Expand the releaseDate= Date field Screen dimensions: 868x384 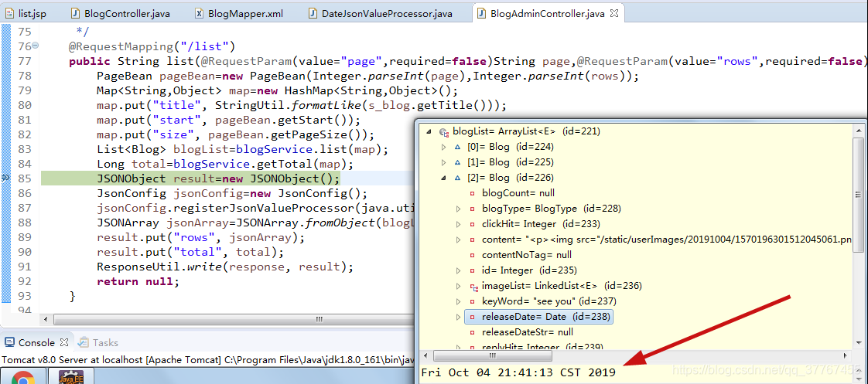pos(458,317)
